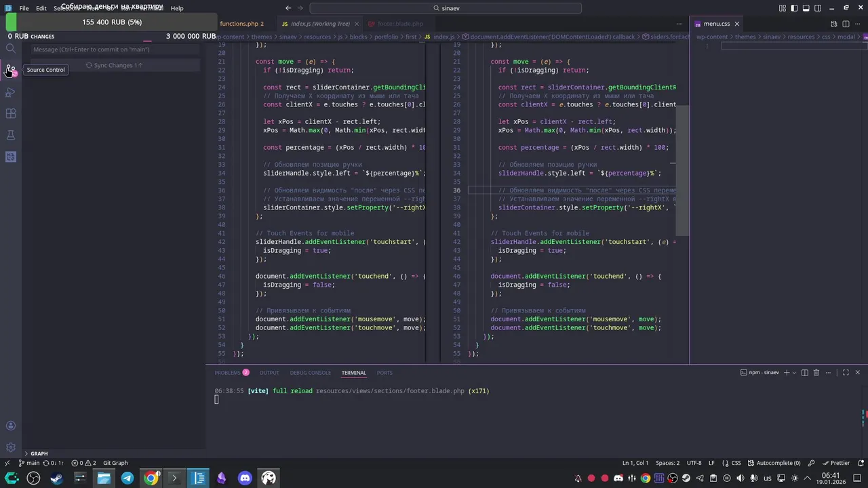Go back using navigation arrow
868x488 pixels.
click(288, 8)
